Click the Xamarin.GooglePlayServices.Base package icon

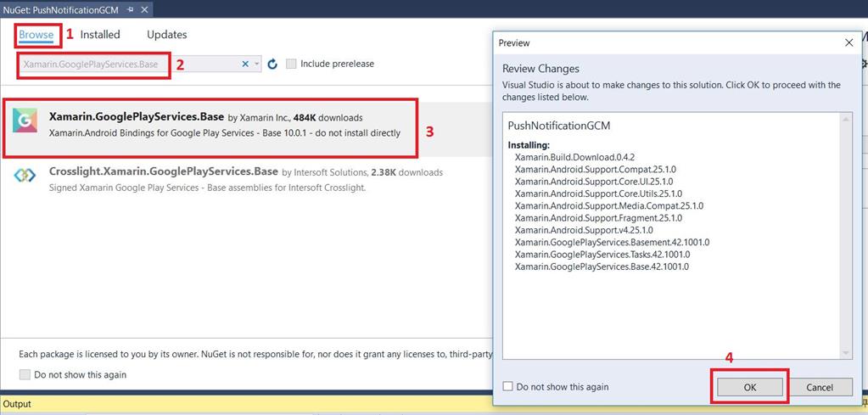(25, 121)
